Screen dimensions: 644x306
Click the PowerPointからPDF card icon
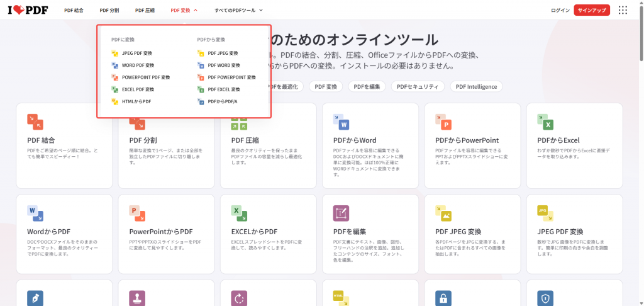(137, 213)
